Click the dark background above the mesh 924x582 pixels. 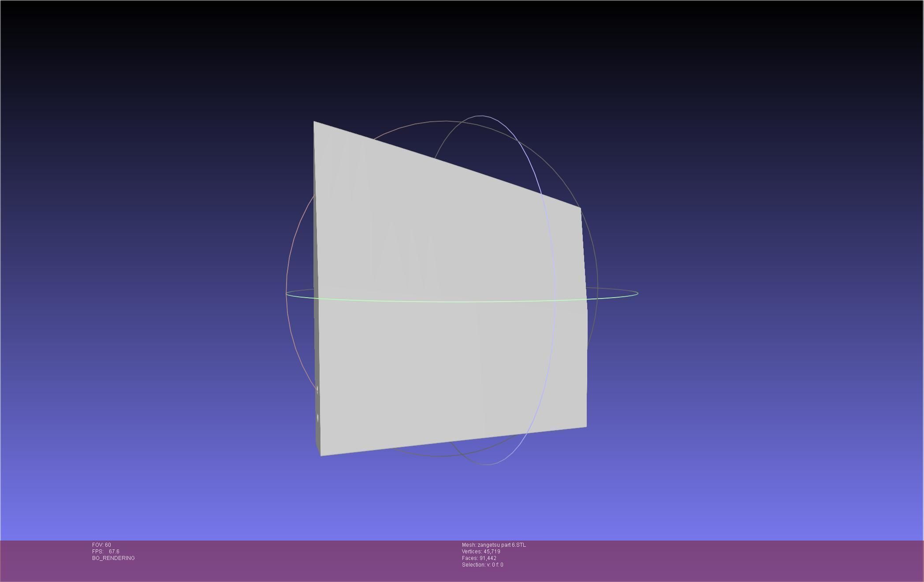pos(441,53)
